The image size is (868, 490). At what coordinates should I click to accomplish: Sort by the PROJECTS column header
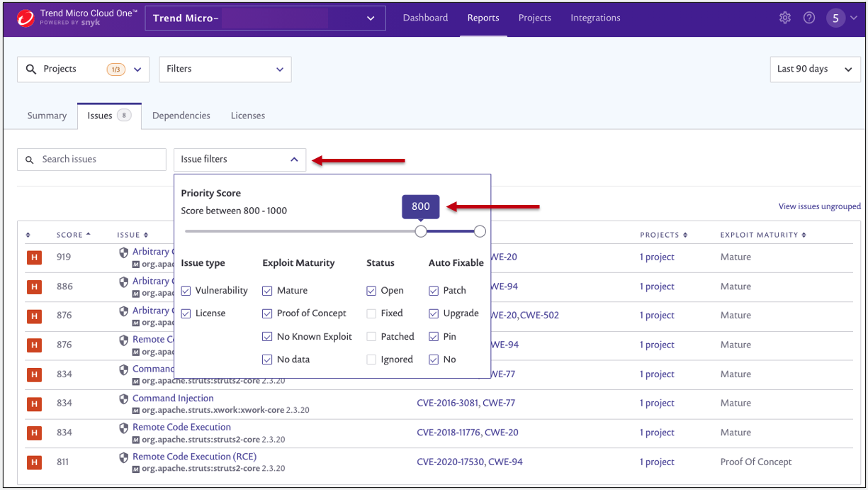click(x=663, y=235)
